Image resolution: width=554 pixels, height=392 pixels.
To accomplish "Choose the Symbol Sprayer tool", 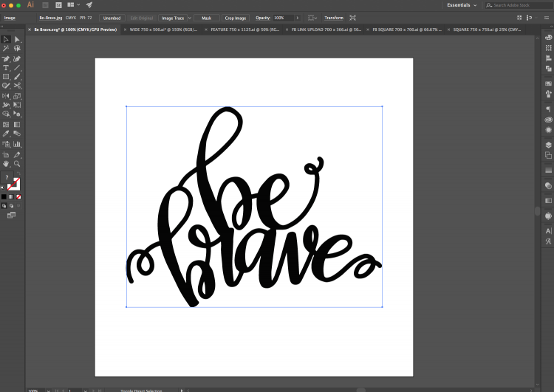I will tap(6, 144).
